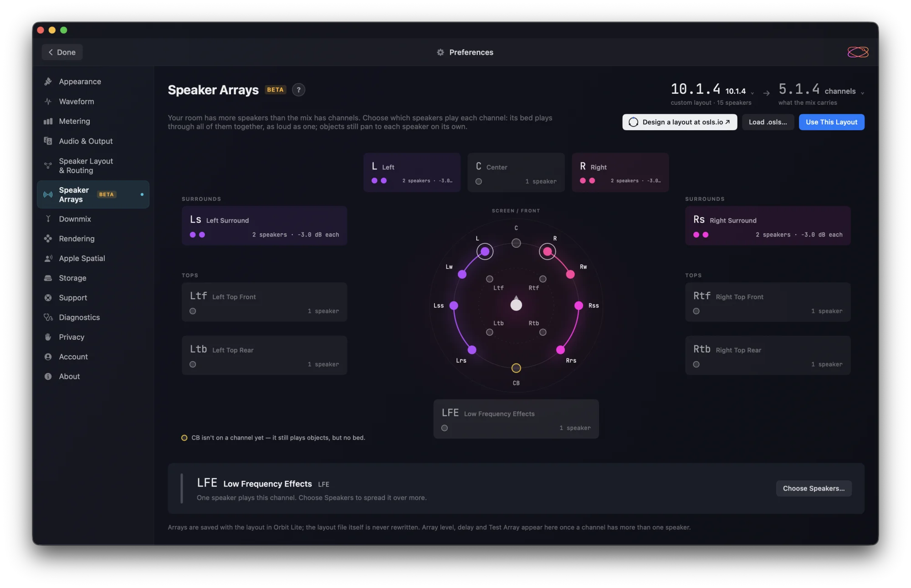Select the Ltf Left Top Front card

(x=264, y=302)
